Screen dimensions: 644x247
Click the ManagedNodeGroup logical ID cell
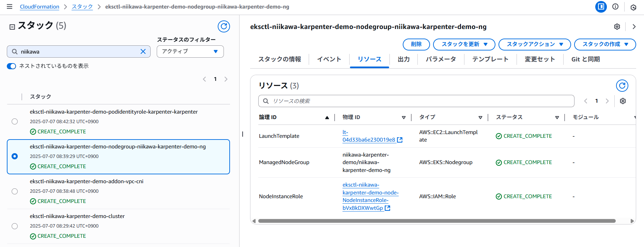(x=284, y=162)
